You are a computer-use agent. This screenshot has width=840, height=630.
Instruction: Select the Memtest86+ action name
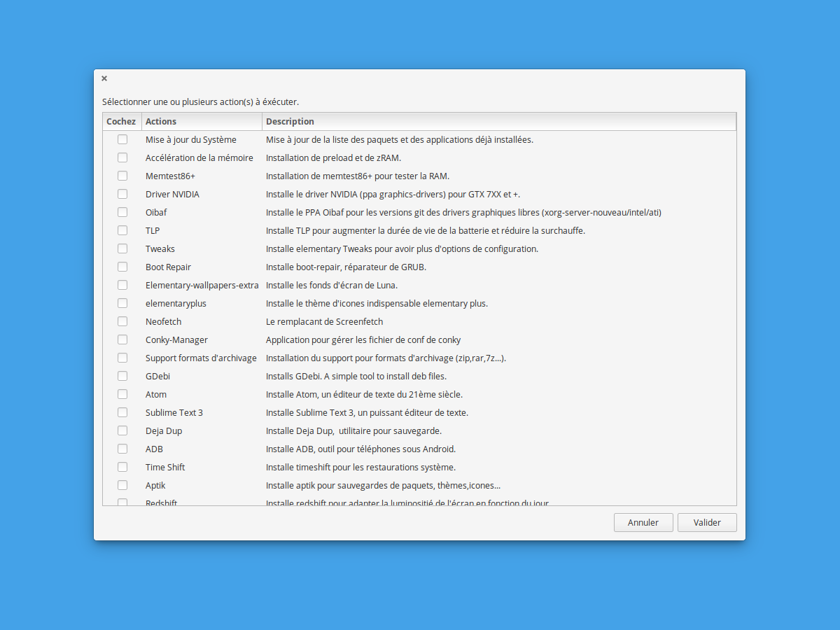(170, 176)
